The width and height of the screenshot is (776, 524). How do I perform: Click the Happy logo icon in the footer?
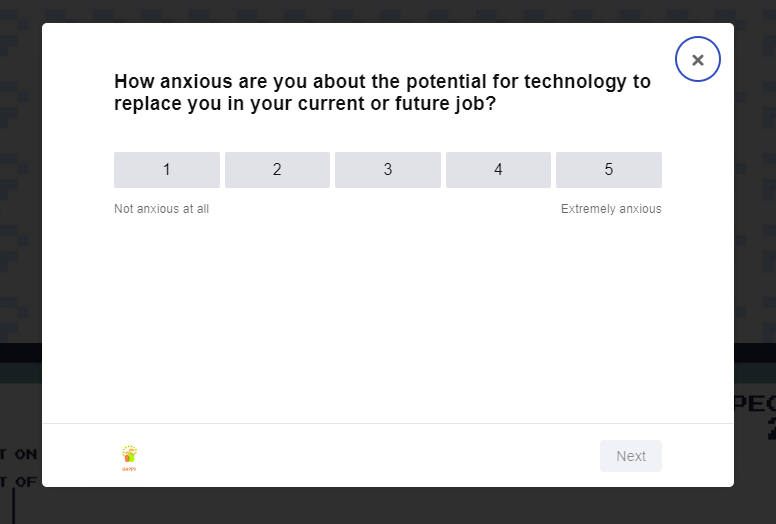coord(129,458)
